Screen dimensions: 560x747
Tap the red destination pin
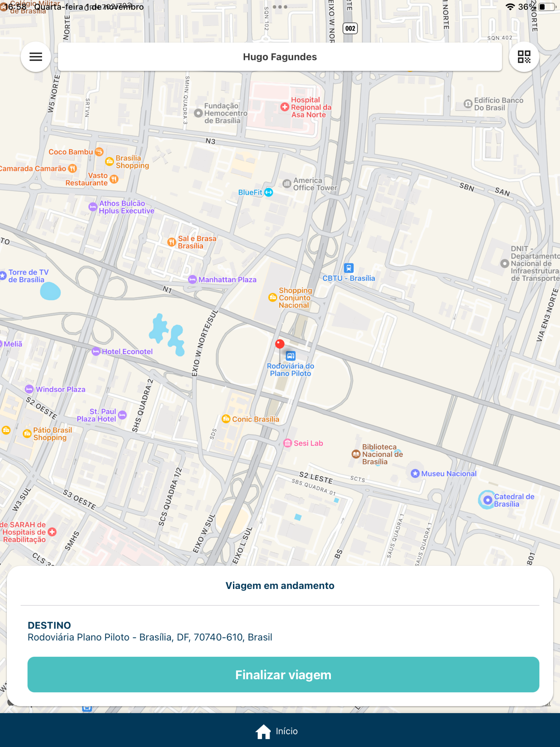tap(280, 344)
